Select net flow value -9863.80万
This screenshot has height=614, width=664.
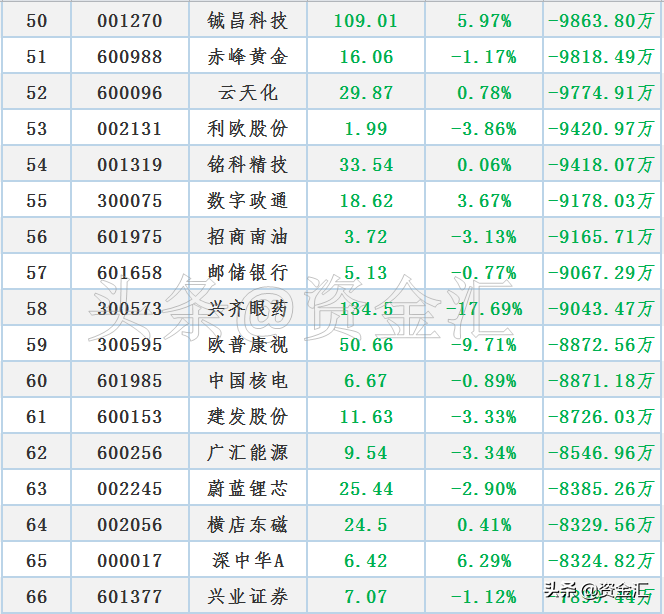601,21
